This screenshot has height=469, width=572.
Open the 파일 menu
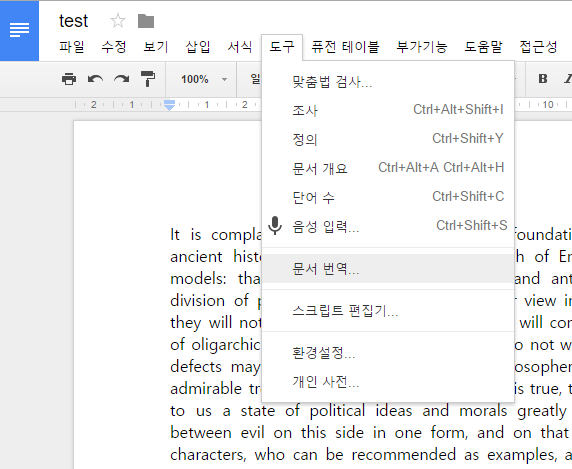coord(72,47)
